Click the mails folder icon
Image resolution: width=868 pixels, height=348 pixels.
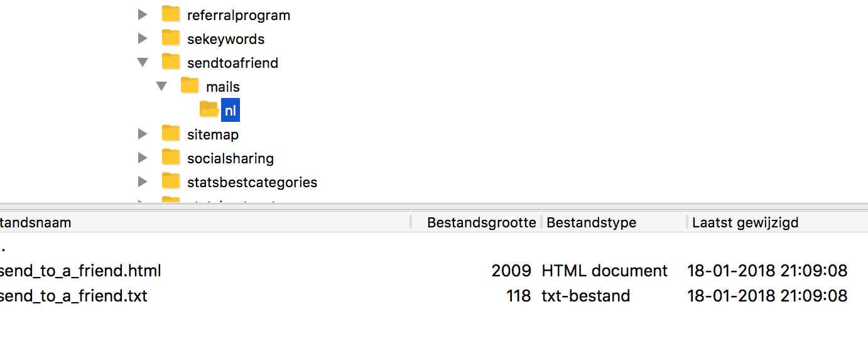pos(190,85)
